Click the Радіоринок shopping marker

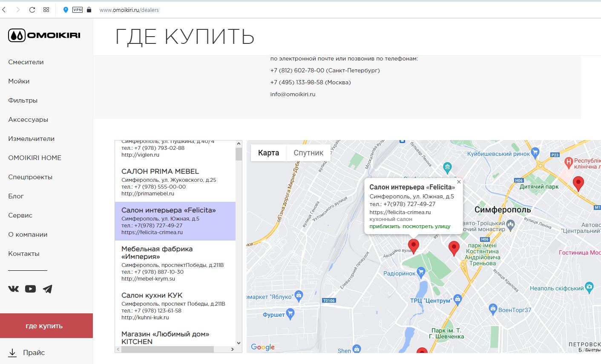tap(421, 272)
